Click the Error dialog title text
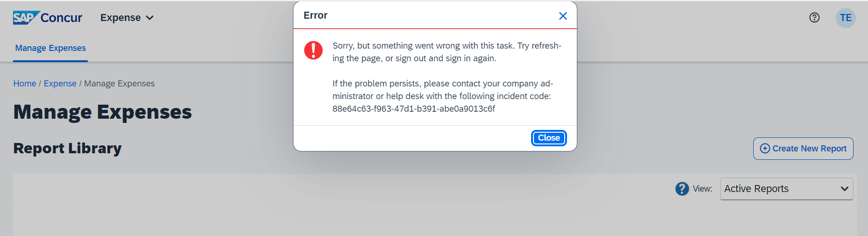 315,15
